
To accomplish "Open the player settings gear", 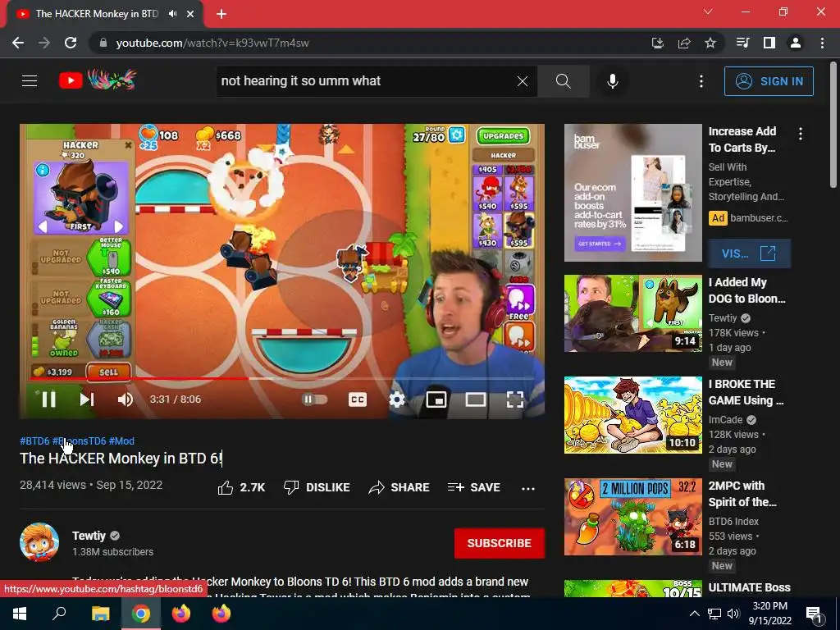I will (397, 399).
